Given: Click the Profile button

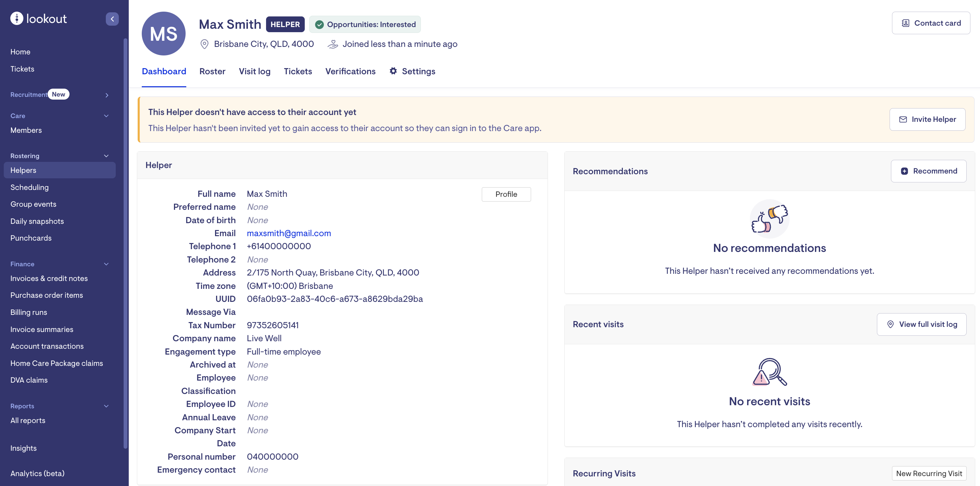Looking at the screenshot, I should tap(506, 194).
